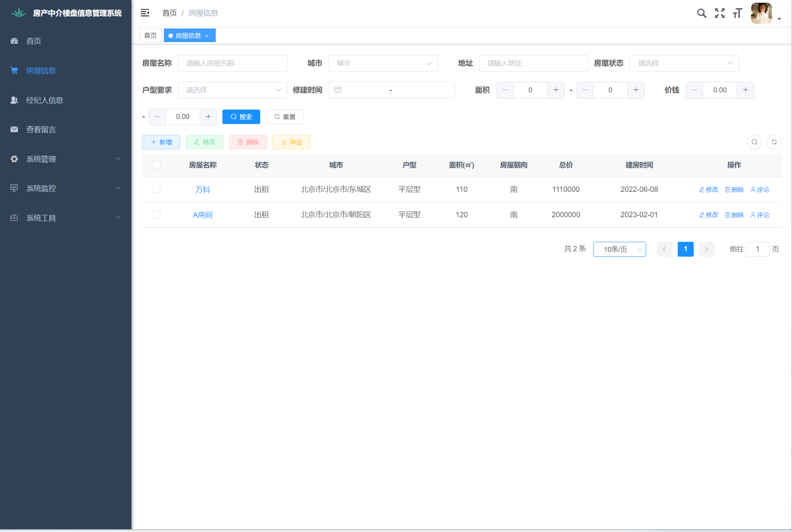Toggle fullscreen mode icon
Image resolution: width=792 pixels, height=532 pixels.
(719, 13)
